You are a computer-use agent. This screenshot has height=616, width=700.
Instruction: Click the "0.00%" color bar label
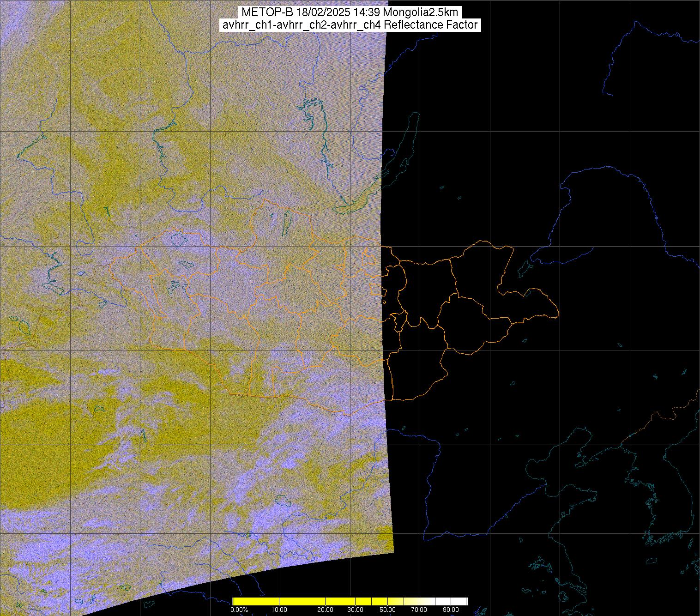(239, 610)
